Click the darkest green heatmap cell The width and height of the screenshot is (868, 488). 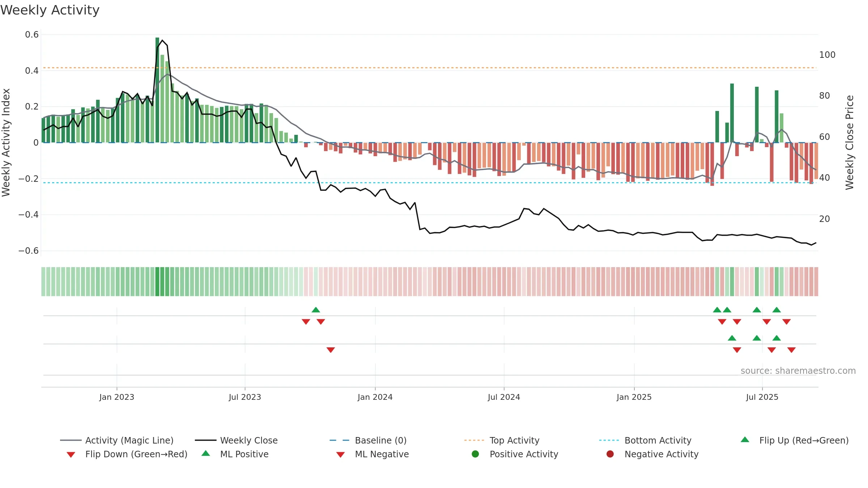coord(157,282)
